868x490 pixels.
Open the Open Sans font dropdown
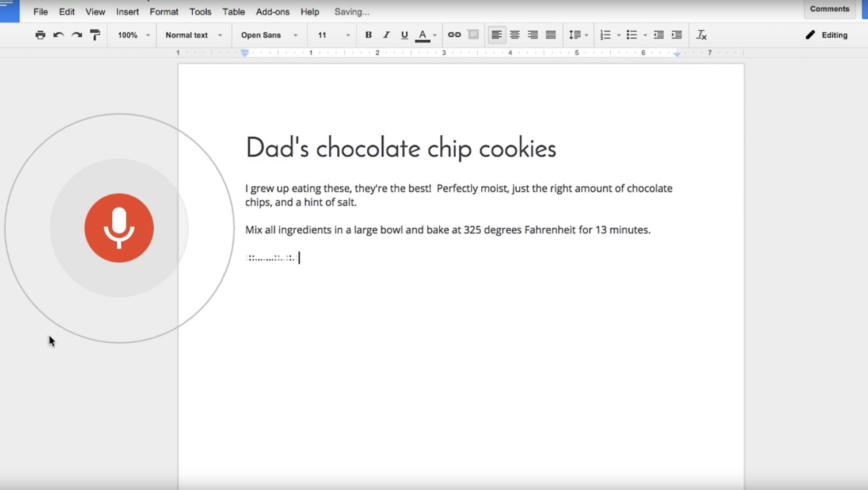268,35
